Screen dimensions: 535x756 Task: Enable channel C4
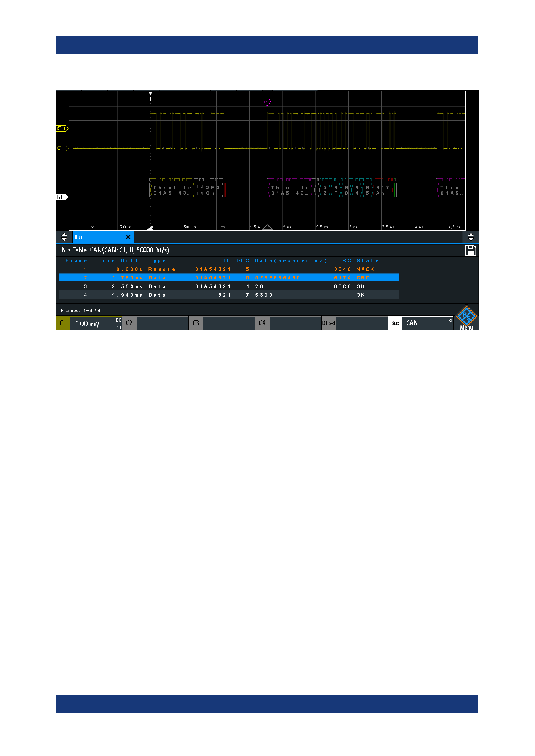click(x=288, y=323)
